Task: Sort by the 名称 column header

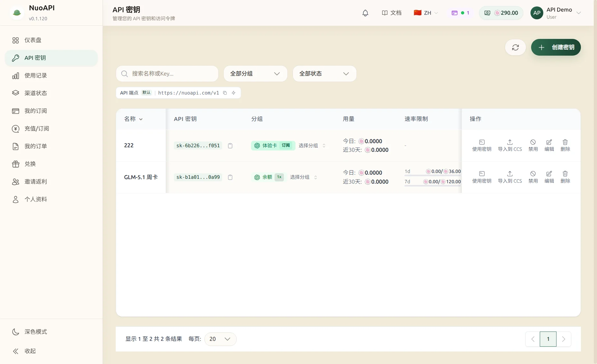Action: coord(133,119)
